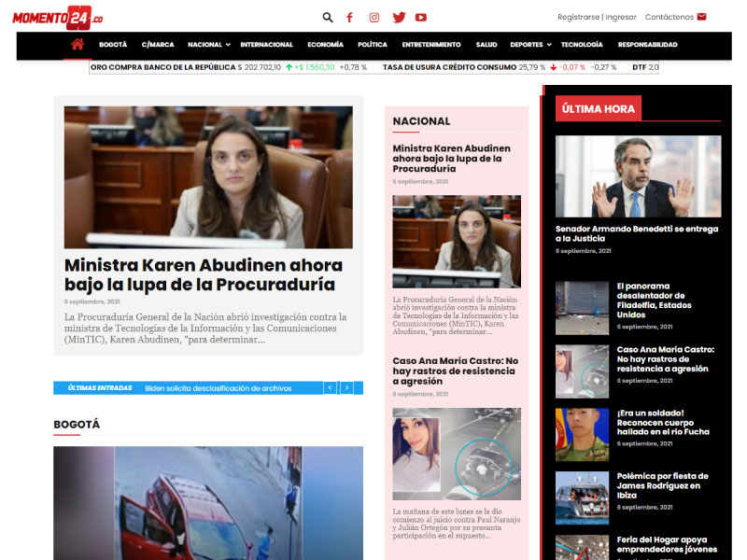This screenshot has width=747, height=560.
Task: Expand the Nacional menu dropdown arrow
Action: tap(228, 45)
